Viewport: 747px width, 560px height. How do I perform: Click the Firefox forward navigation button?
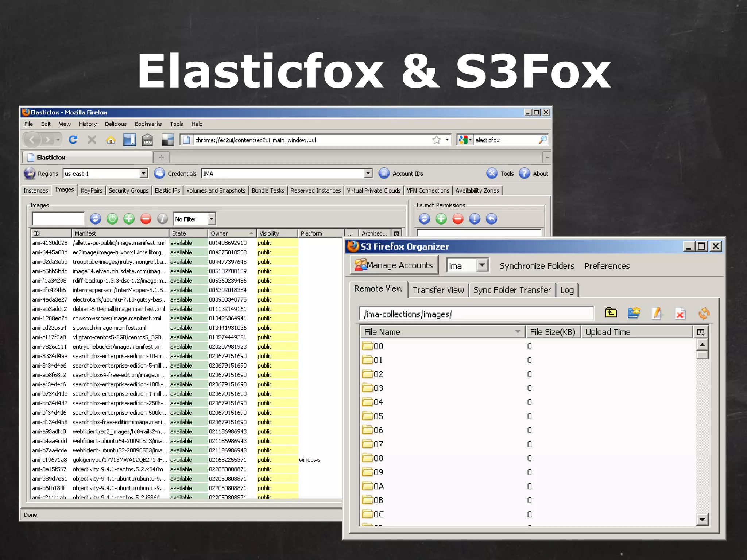coord(48,140)
